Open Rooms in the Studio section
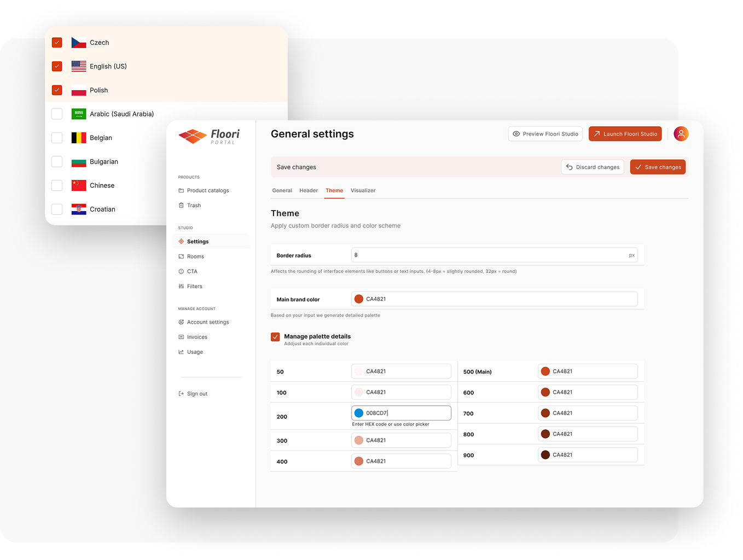The image size is (743, 560). pos(195,256)
